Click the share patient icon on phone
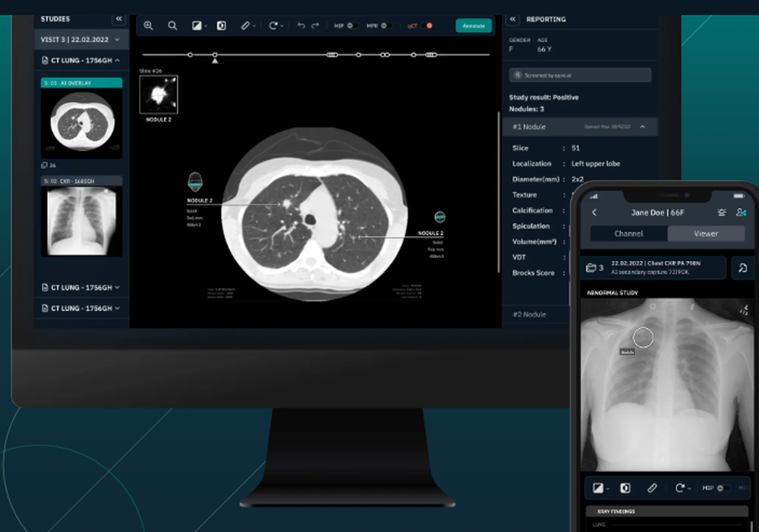759x532 pixels. pyautogui.click(x=741, y=212)
